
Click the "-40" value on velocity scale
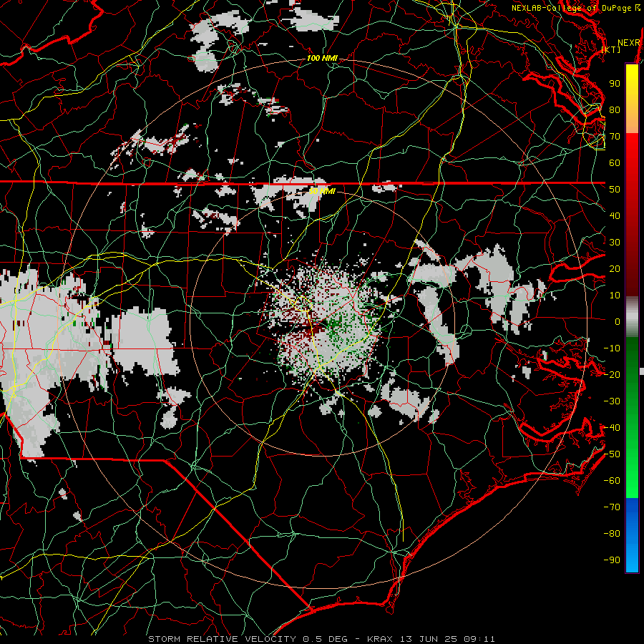612,428
